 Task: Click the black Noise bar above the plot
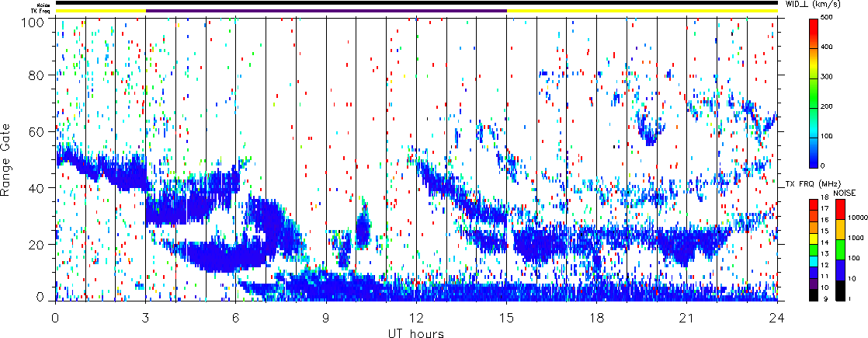click(x=416, y=3)
